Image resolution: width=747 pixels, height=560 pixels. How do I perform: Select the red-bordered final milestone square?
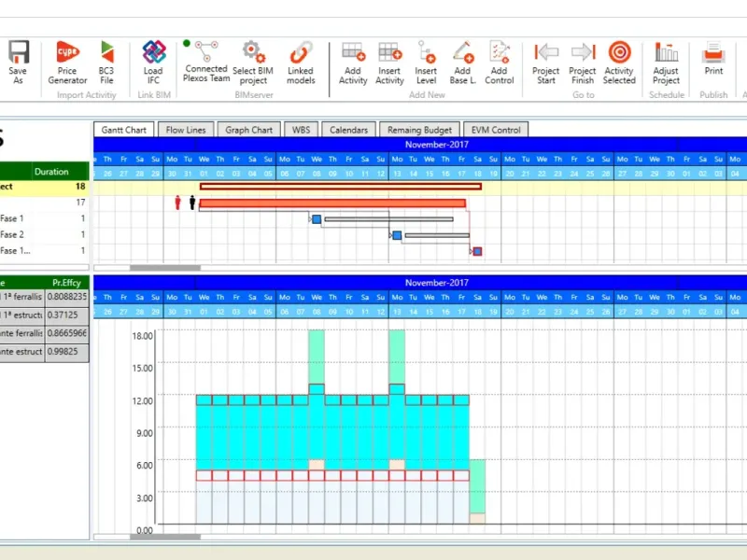point(477,251)
